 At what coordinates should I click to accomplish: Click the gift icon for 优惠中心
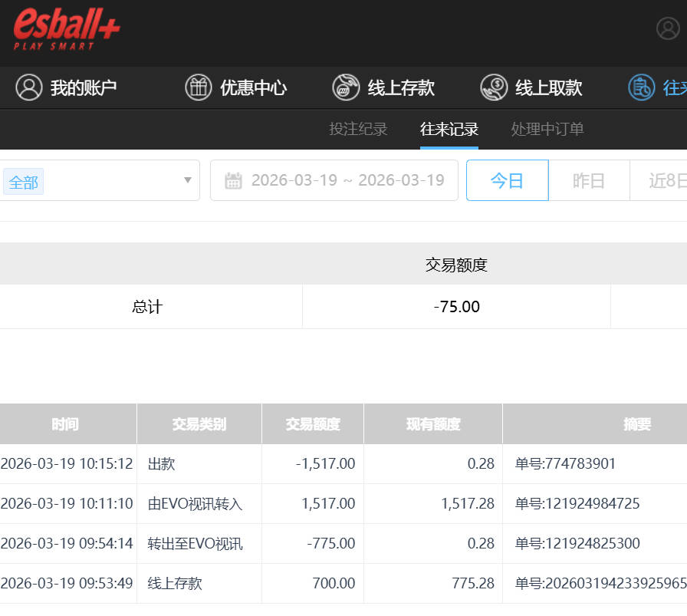pyautogui.click(x=199, y=87)
